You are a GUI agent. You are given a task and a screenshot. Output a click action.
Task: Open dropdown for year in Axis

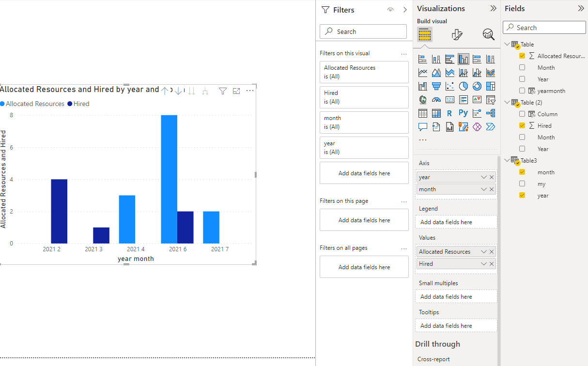pyautogui.click(x=484, y=177)
